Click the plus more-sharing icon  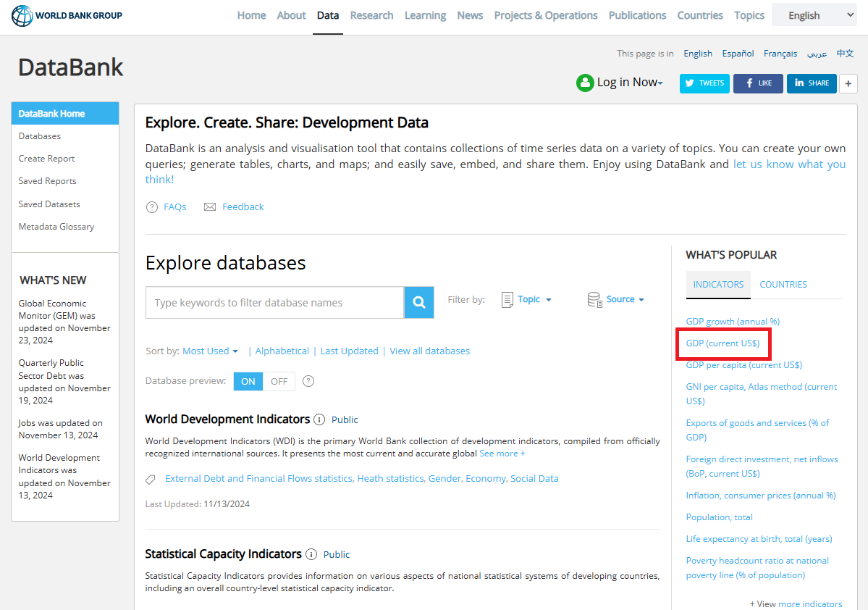(x=848, y=83)
